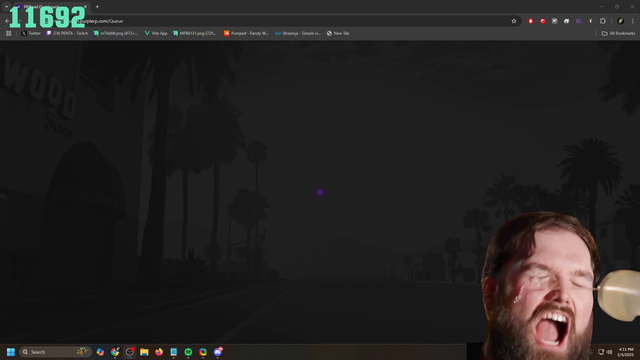Open the Chrome profile avatar
640x360 pixels.
tap(620, 21)
